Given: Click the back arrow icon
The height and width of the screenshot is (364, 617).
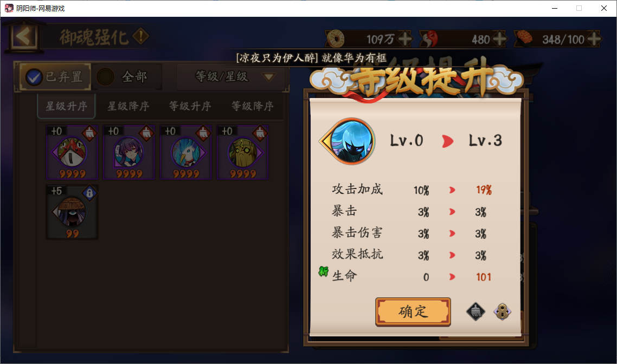Looking at the screenshot, I should [x=24, y=37].
